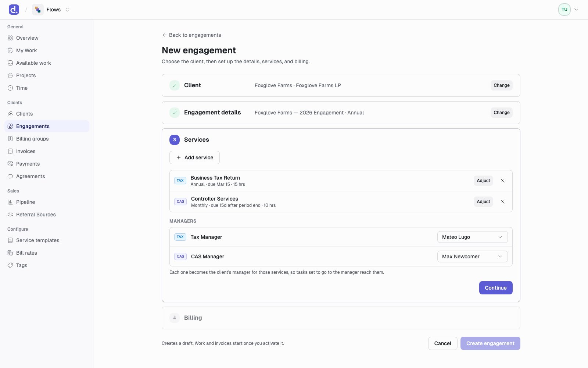Click the Time clock icon
The width and height of the screenshot is (588, 368).
10,88
